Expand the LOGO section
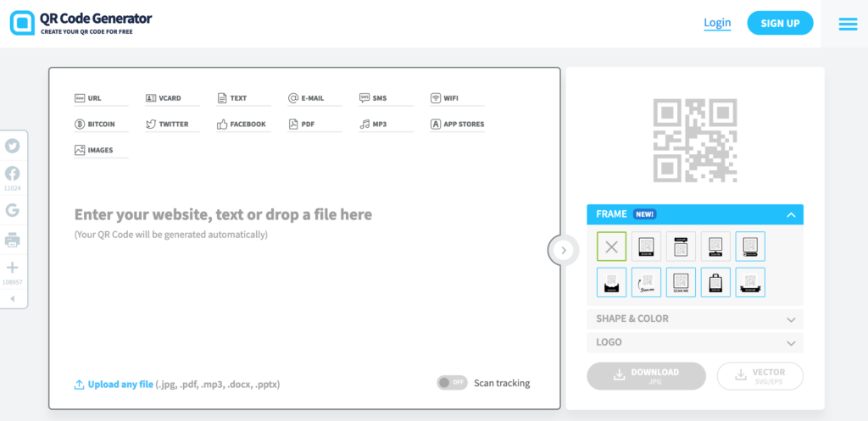Screen dimensions: 868x421 [x=695, y=342]
